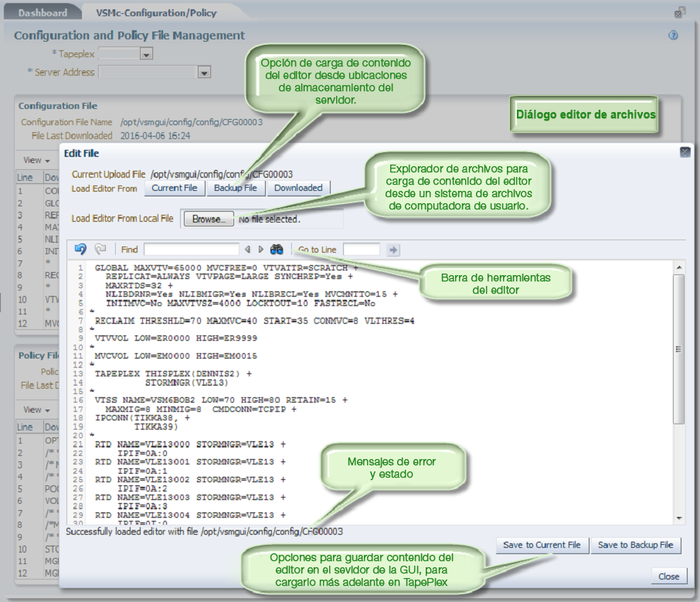
Task: Close the Edit File dialog via X icon
Action: pos(685,153)
